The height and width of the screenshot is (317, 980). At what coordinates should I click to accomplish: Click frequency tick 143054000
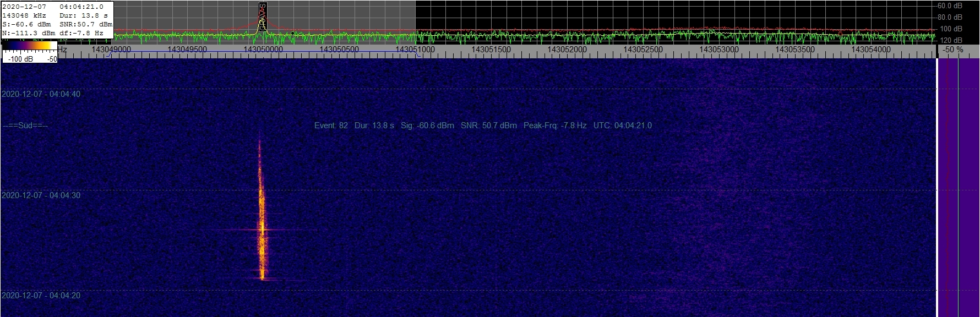point(871,50)
